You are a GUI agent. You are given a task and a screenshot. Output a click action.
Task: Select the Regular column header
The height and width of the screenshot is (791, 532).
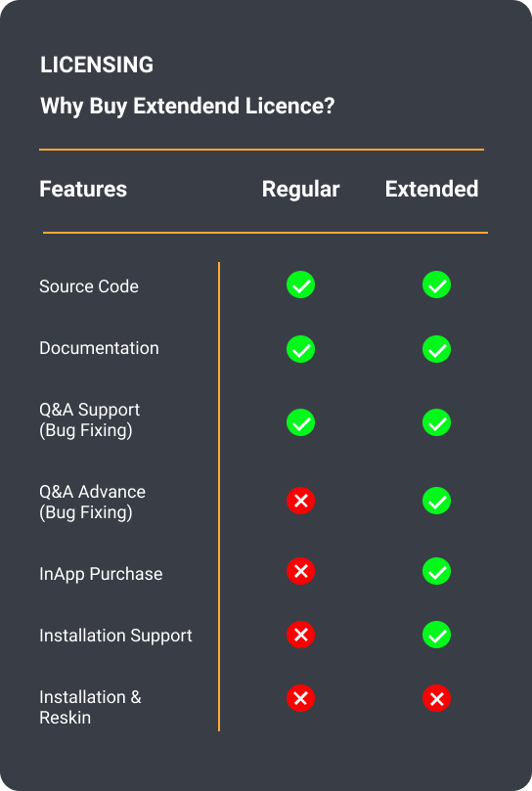(301, 190)
